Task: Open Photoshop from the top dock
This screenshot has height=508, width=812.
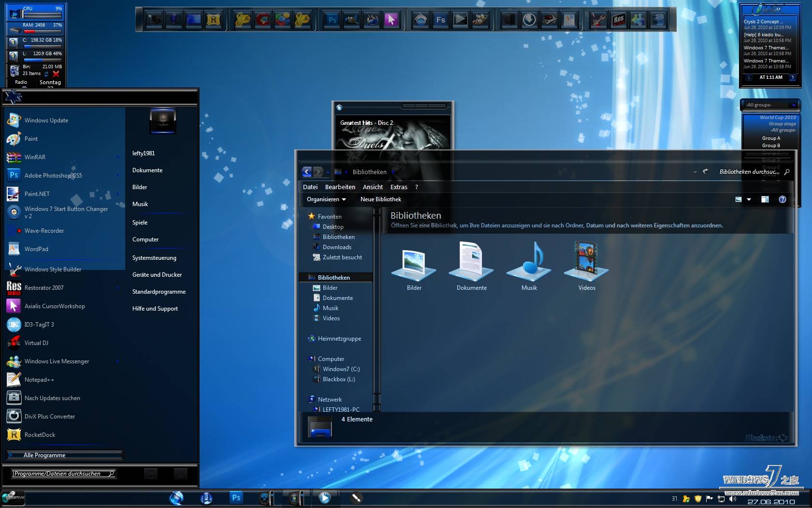Action: click(332, 20)
